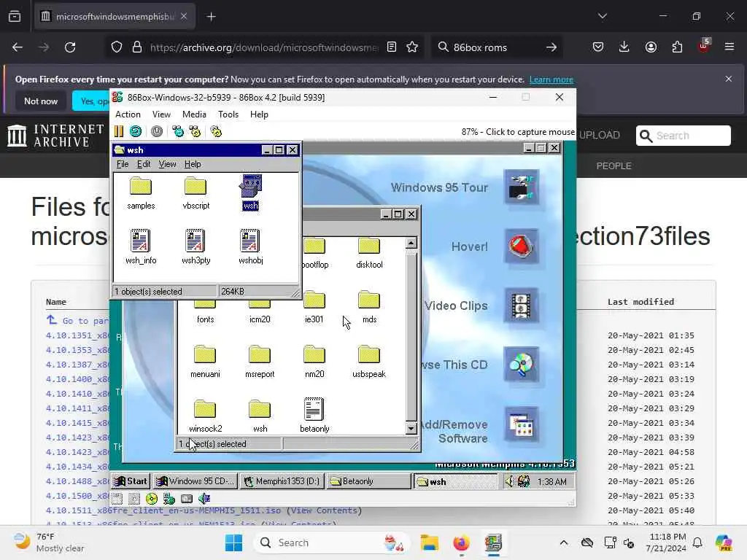Click the ACPI shutdown power icon
This screenshot has width=747, height=560.
157,131
